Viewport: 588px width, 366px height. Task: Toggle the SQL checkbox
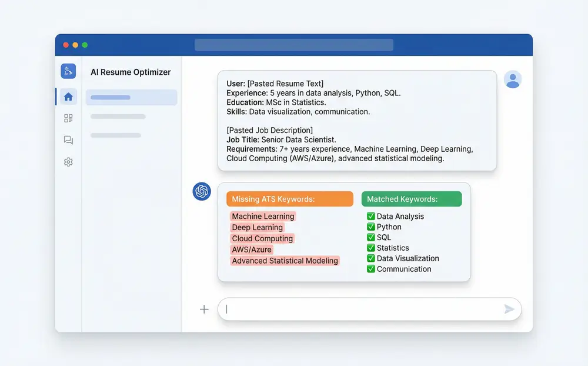371,237
